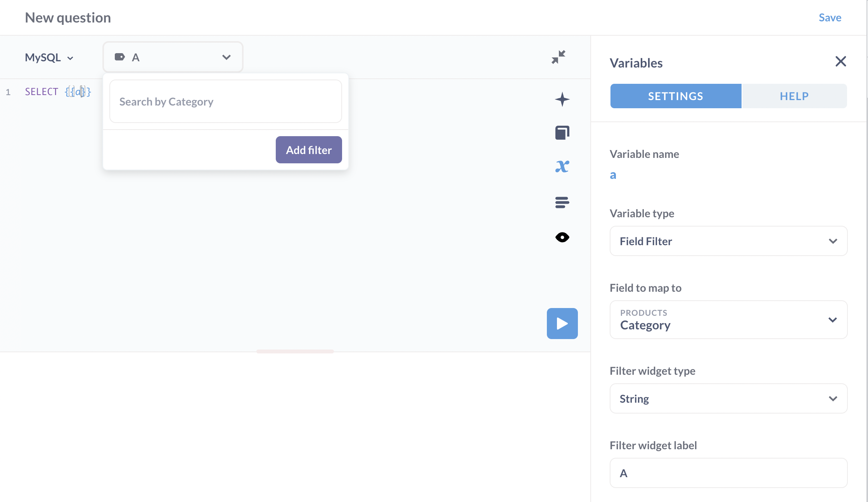Click the sparkle AI icon beside the editor
The image size is (868, 502).
pos(562,99)
